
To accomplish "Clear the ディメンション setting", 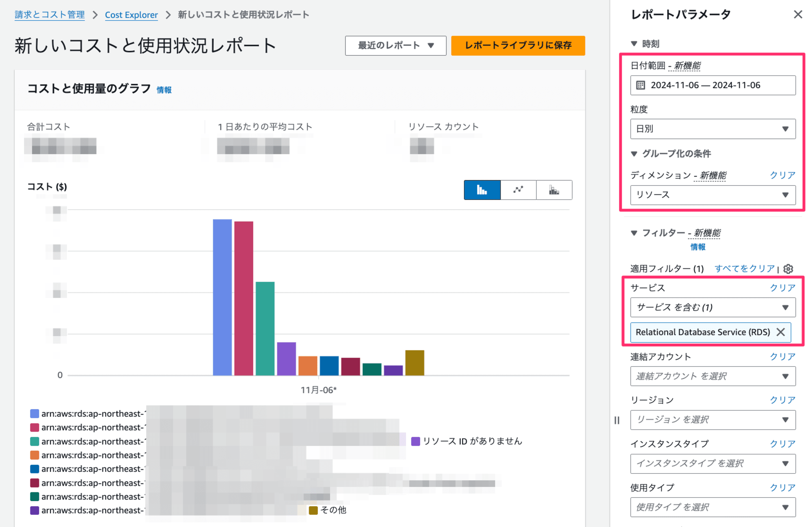I will pos(782,175).
